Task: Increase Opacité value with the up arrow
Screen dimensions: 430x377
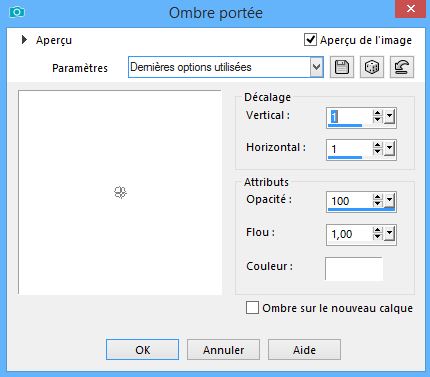Action: tap(377, 197)
